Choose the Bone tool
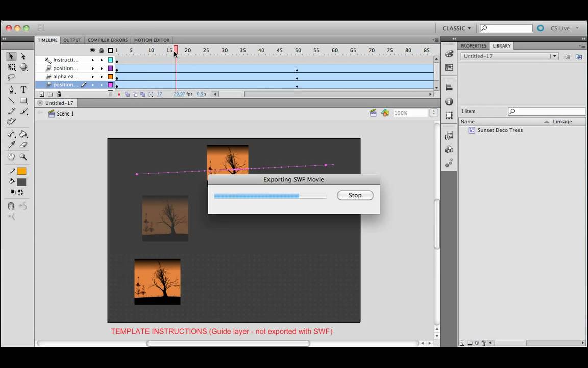 pyautogui.click(x=11, y=134)
